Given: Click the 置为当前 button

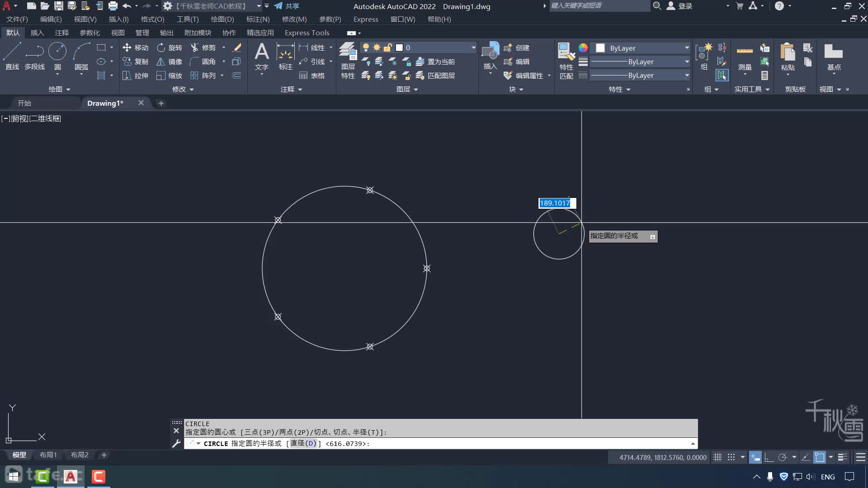Looking at the screenshot, I should coord(435,61).
